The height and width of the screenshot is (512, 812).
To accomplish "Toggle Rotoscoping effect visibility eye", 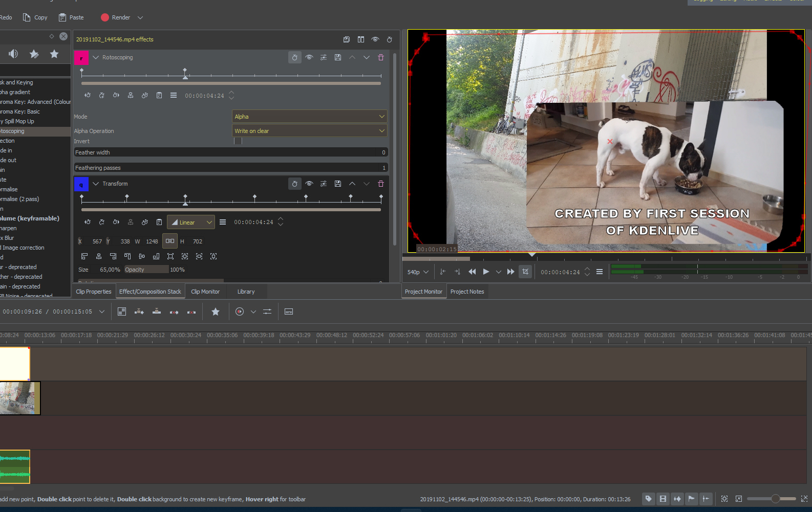I will coord(309,57).
